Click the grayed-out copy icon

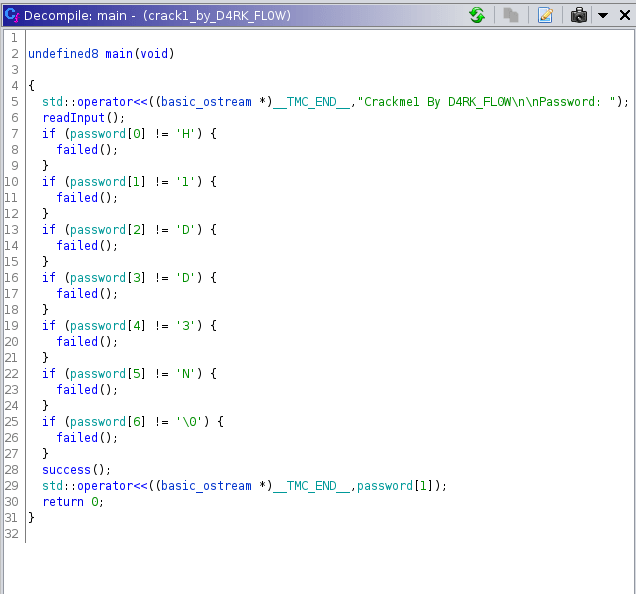click(x=511, y=15)
